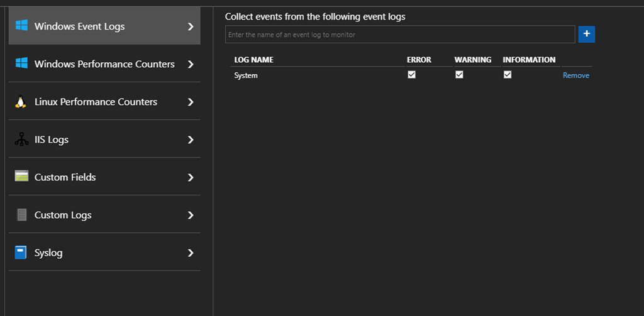Click the Windows logo icon beside Windows Event Logs
Image resolution: width=644 pixels, height=316 pixels.
point(21,26)
